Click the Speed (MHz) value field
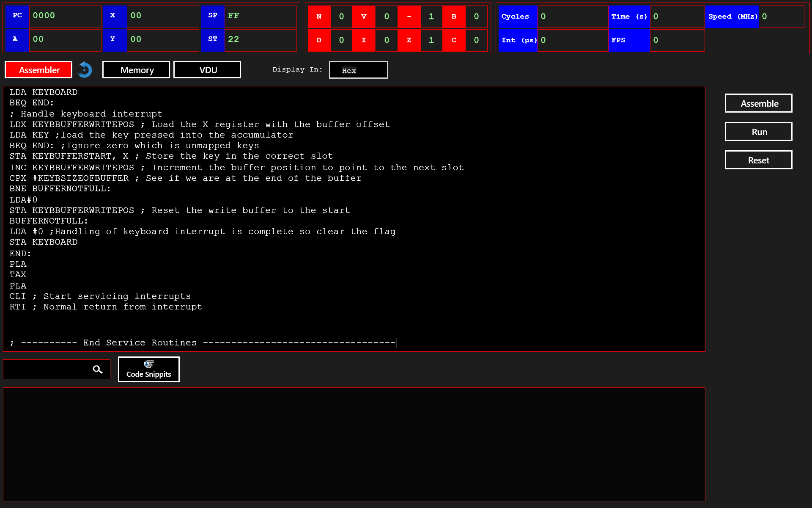Screen dimensions: 812x508 (781, 17)
